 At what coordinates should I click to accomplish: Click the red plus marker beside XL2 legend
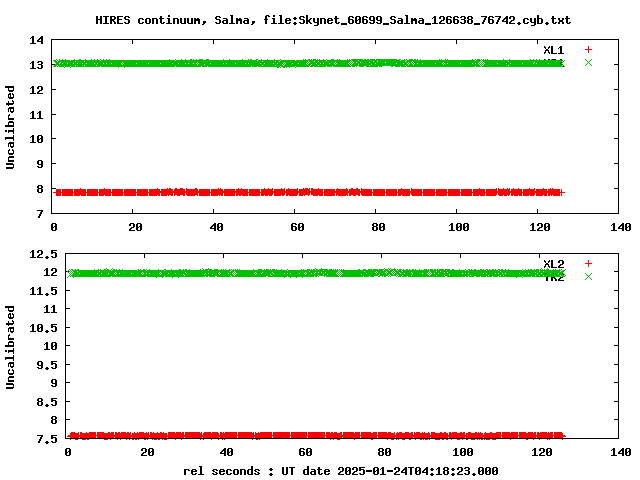[x=588, y=264]
